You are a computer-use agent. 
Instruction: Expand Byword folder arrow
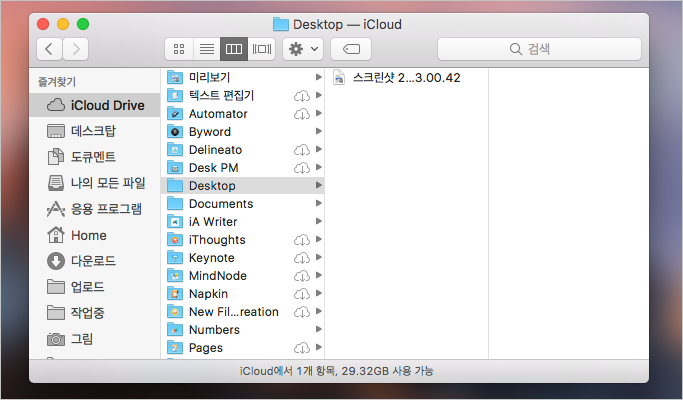(x=318, y=131)
